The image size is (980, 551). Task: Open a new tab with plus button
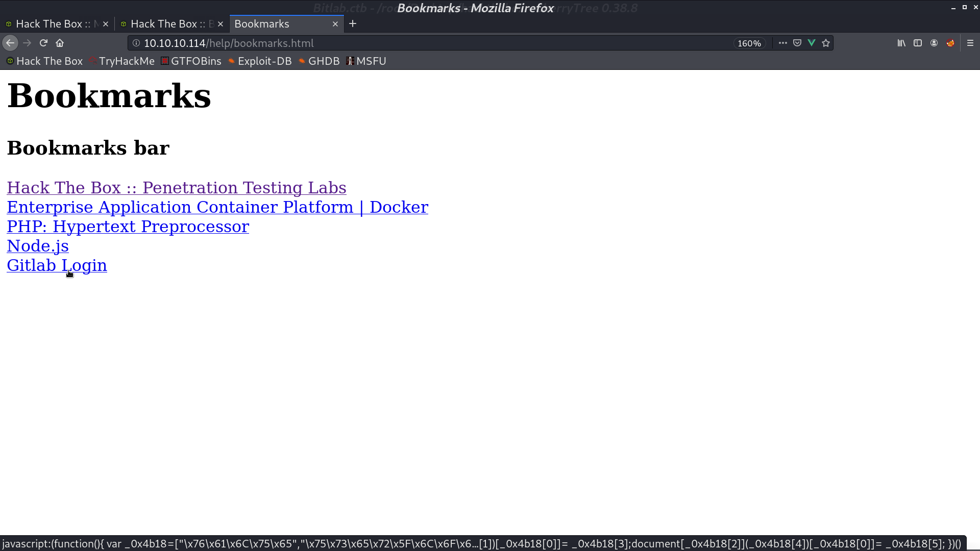click(x=353, y=24)
